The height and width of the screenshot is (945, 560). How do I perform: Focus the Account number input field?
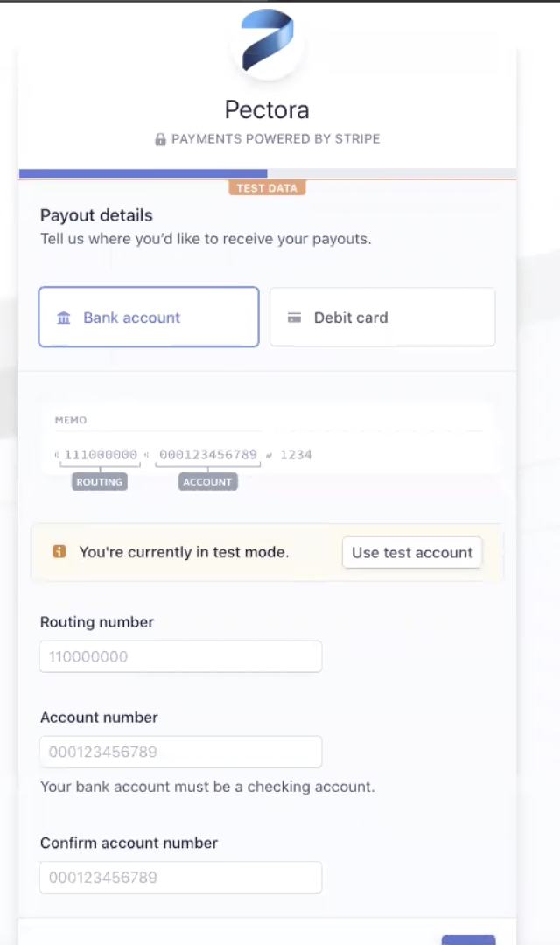(x=181, y=752)
